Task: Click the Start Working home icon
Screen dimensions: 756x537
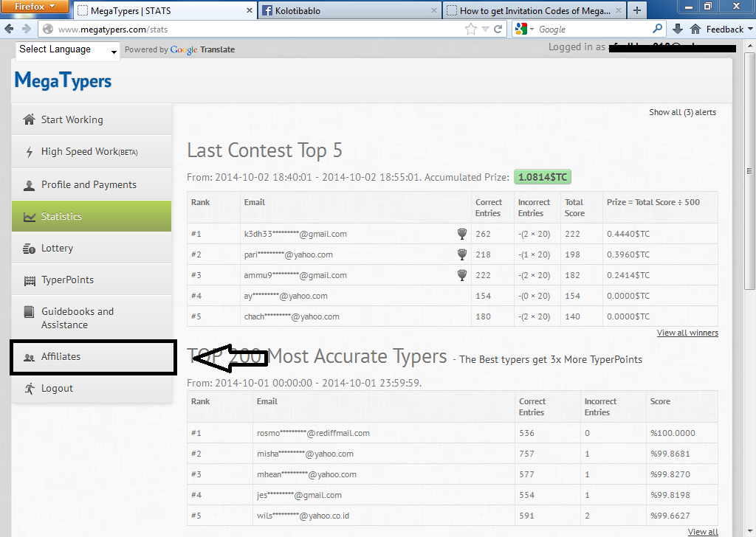Action: (29, 119)
